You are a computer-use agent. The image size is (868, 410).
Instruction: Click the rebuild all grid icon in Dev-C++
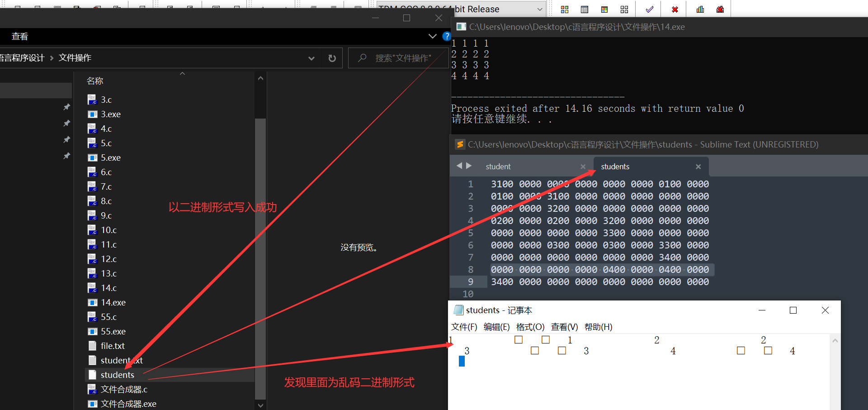pos(624,9)
